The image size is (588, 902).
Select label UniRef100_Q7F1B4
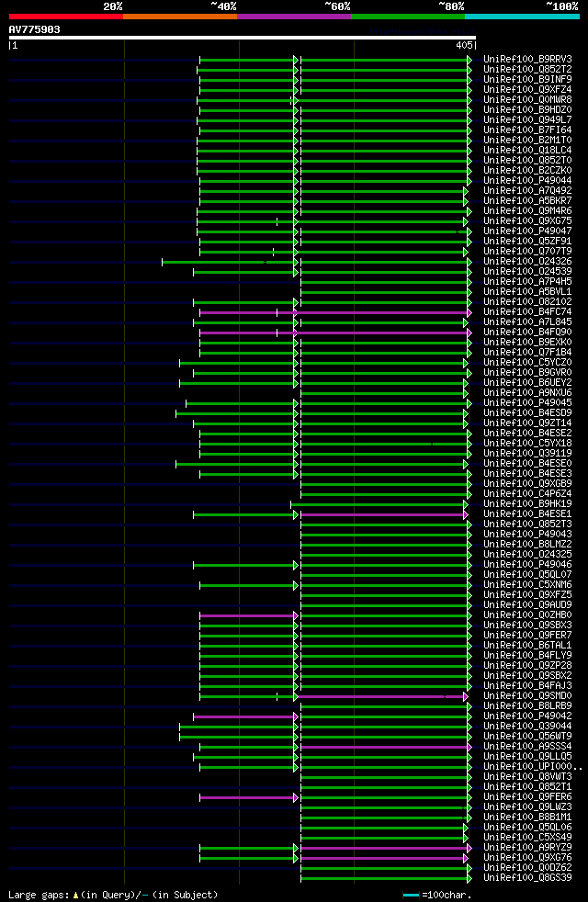[x=527, y=353]
